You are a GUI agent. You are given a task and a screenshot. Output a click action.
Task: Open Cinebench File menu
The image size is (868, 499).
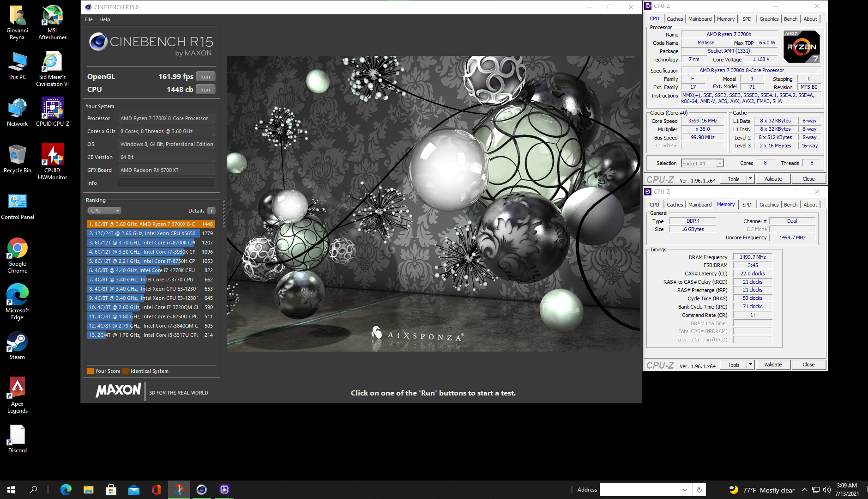[89, 19]
